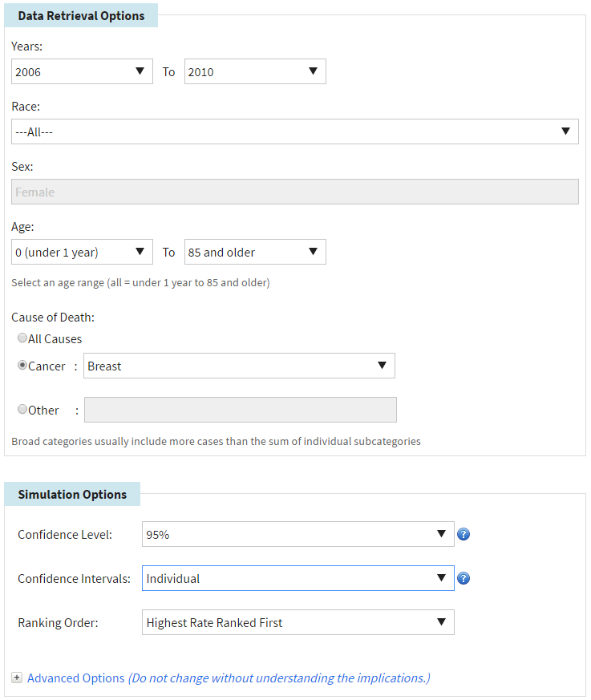Click the Data Retrieval Options header
Viewport: 591px width, 700px height.
(81, 16)
